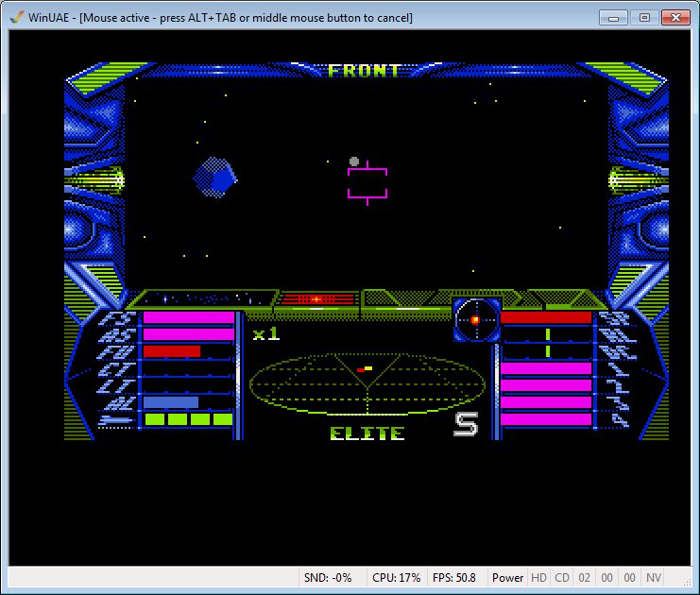Click the large S station indicator
This screenshot has height=595, width=700.
(x=466, y=424)
